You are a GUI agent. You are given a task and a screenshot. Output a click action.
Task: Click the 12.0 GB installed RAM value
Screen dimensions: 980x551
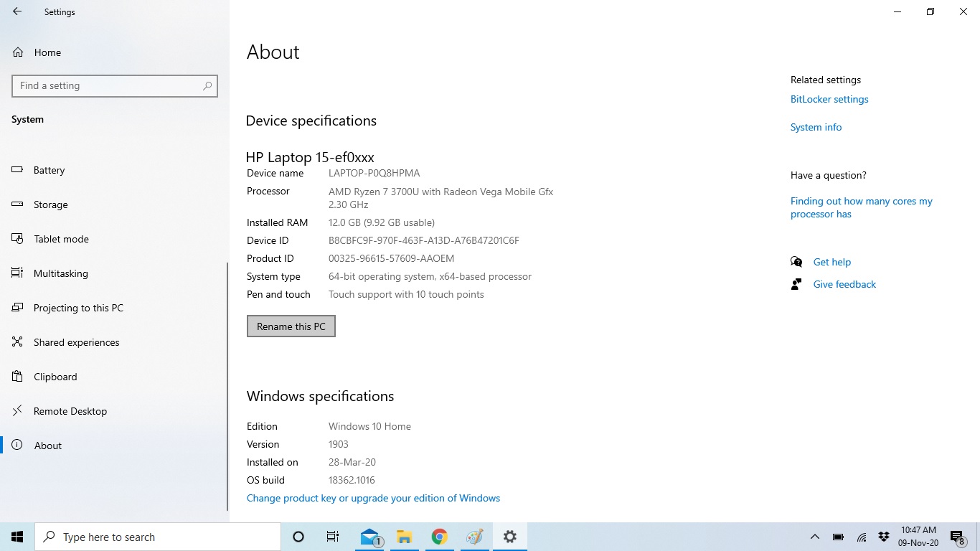point(382,222)
